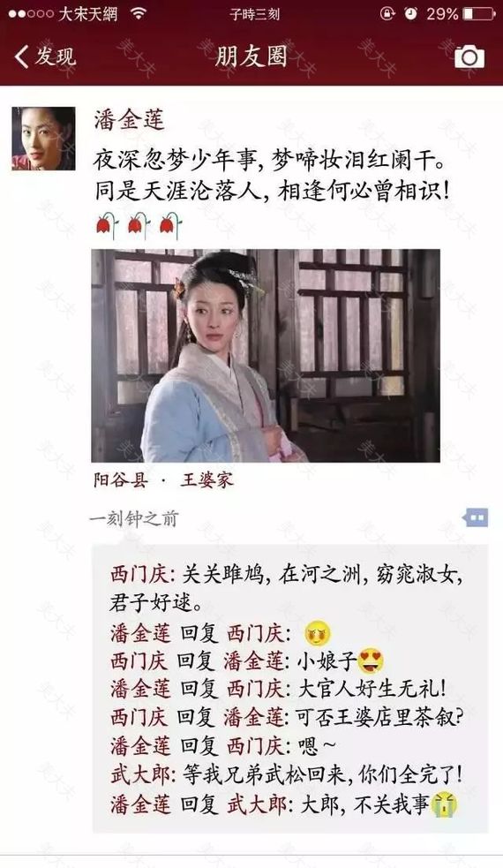This screenshot has width=503, height=868.
Task: Open the 王婆家 location link
Action: coord(206,480)
